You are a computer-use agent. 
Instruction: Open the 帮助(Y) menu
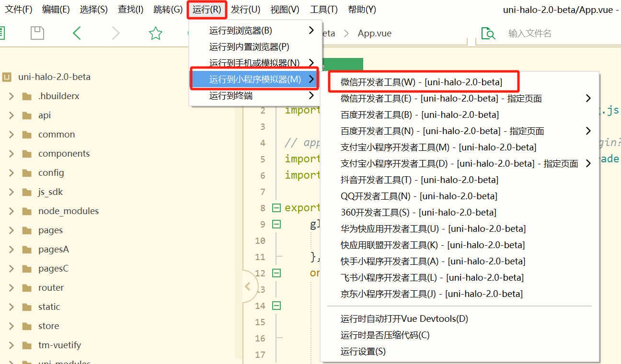tap(362, 10)
